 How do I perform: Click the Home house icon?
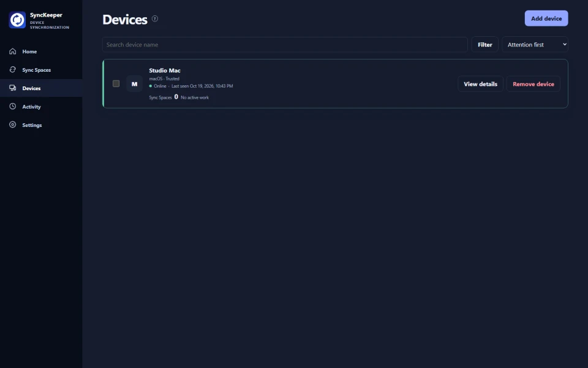[x=13, y=51]
